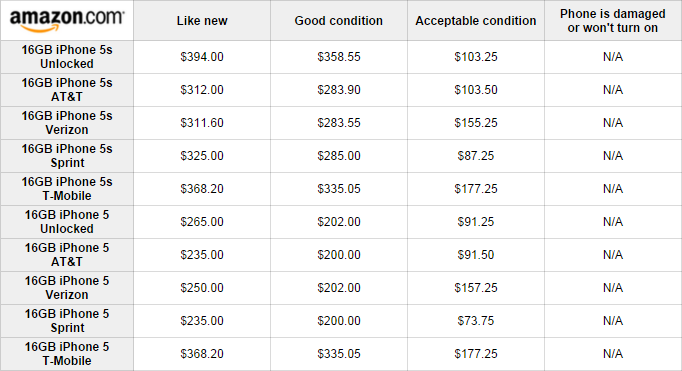Select the 16GB iPhone 5 Sprint row label

pos(67,321)
